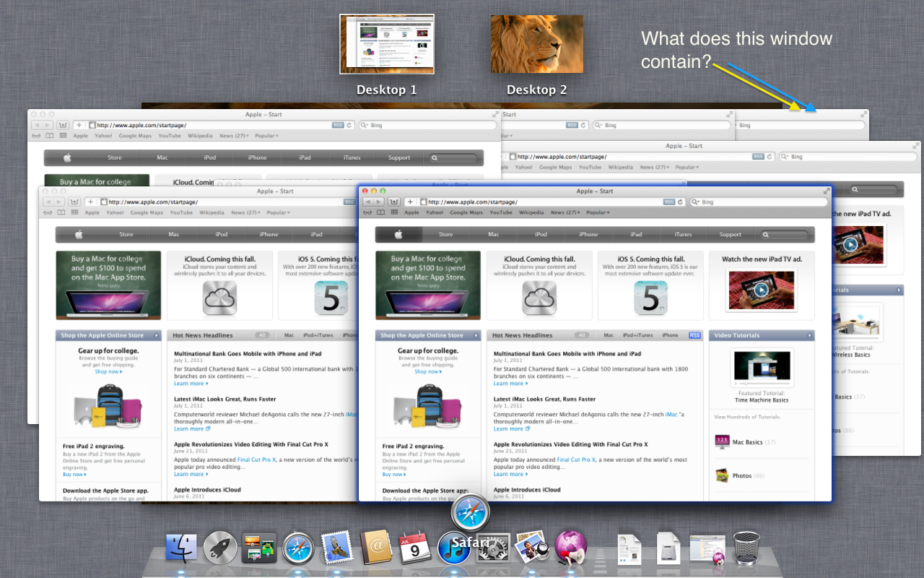Click Time Machine Basics tutorial thumbnail

(762, 367)
